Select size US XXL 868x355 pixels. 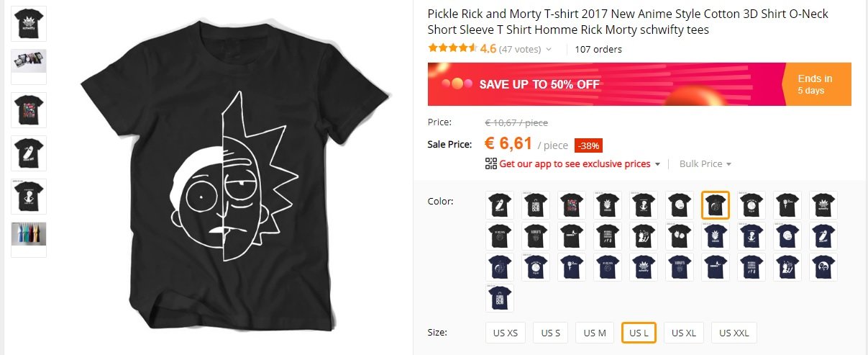click(734, 333)
